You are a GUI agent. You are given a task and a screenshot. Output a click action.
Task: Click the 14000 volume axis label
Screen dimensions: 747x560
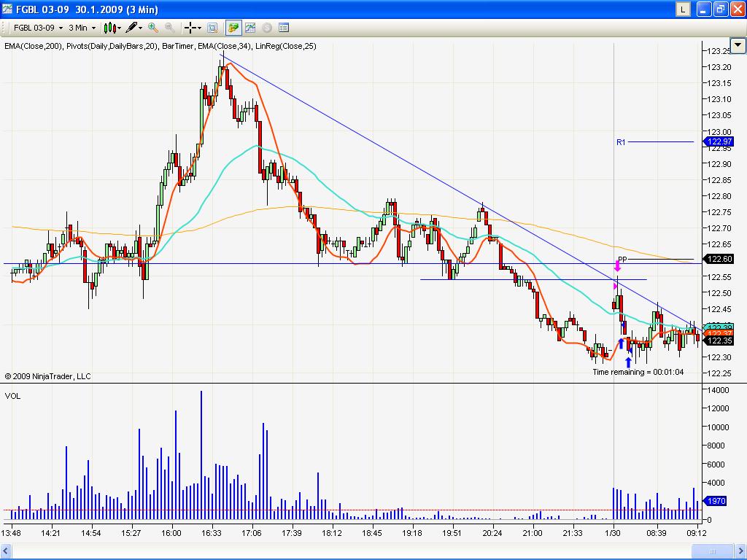coord(719,390)
